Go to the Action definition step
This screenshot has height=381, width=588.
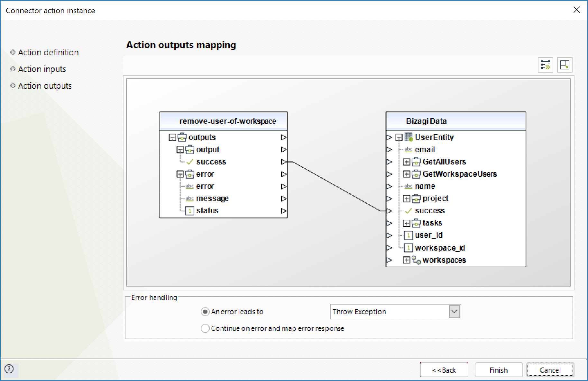click(48, 52)
